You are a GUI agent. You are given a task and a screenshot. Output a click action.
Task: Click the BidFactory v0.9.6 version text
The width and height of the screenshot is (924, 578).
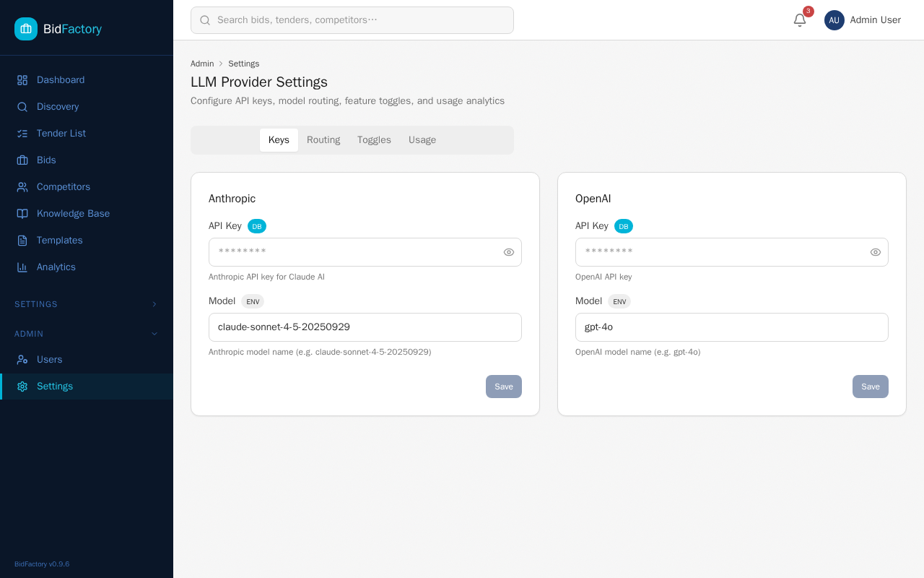(x=42, y=564)
